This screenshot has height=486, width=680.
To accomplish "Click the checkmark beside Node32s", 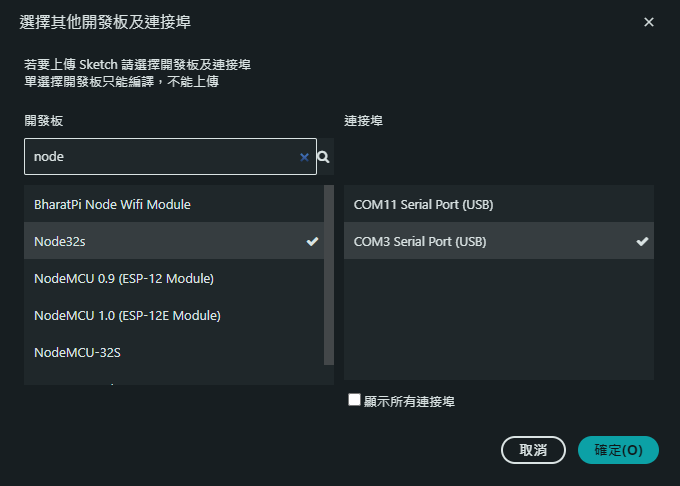I will pyautogui.click(x=313, y=242).
